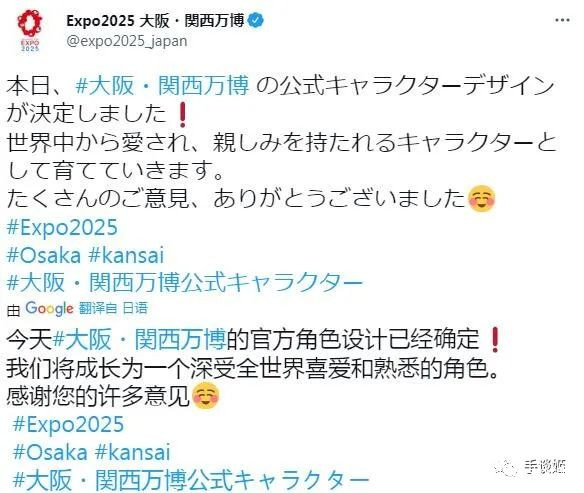Click the Google logo in translation line
This screenshot has height=493, width=584.
[x=49, y=309]
